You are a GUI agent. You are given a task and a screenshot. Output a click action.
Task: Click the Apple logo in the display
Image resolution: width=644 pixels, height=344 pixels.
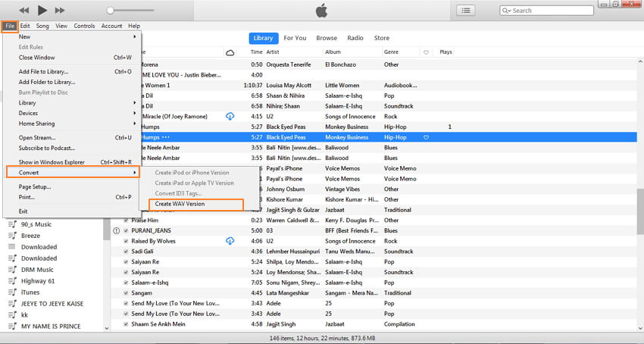coord(321,11)
